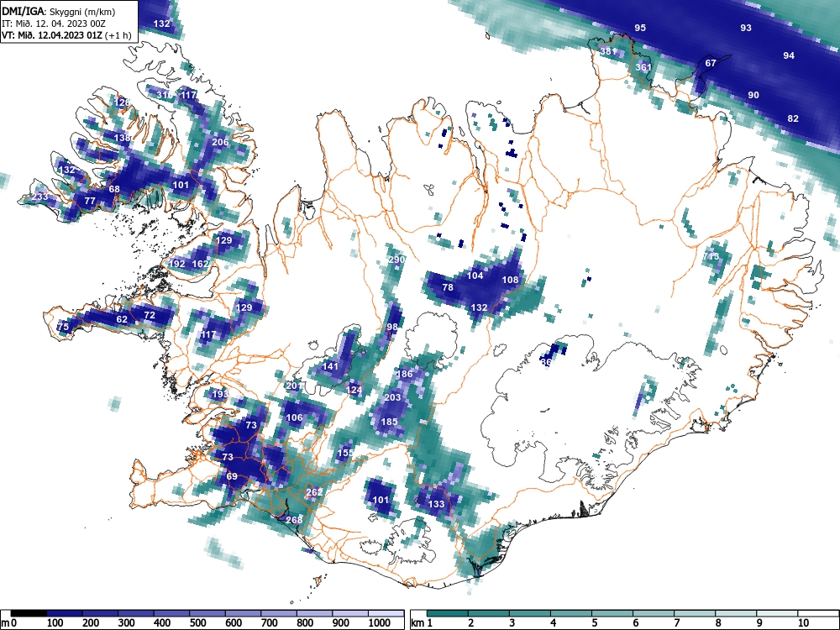Click the visibility value 106 on the map
This screenshot has width=840, height=630.
pos(294,417)
